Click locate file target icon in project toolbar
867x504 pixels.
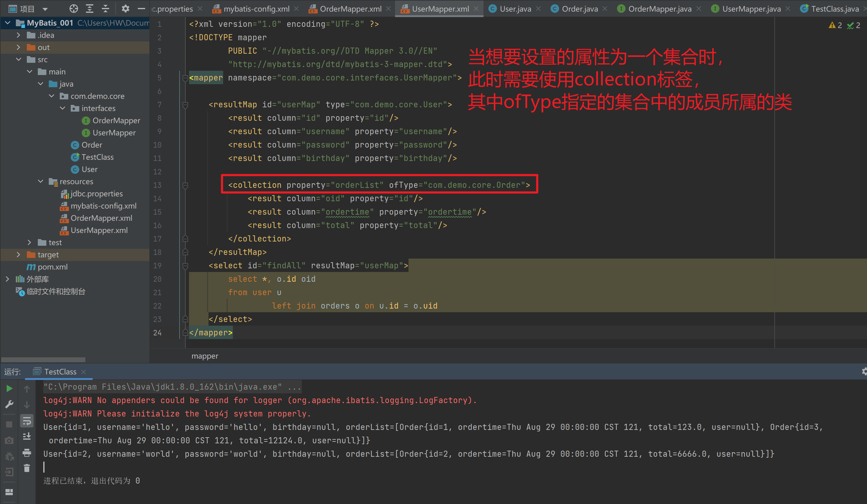click(x=74, y=9)
